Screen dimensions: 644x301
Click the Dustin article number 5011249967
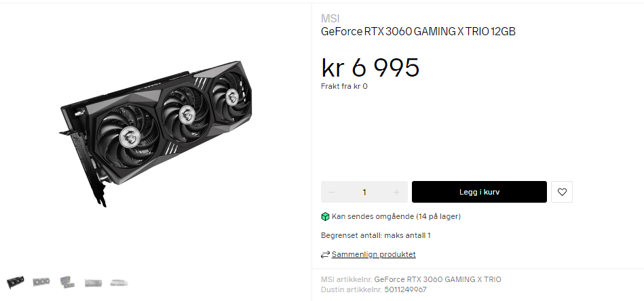click(x=405, y=290)
